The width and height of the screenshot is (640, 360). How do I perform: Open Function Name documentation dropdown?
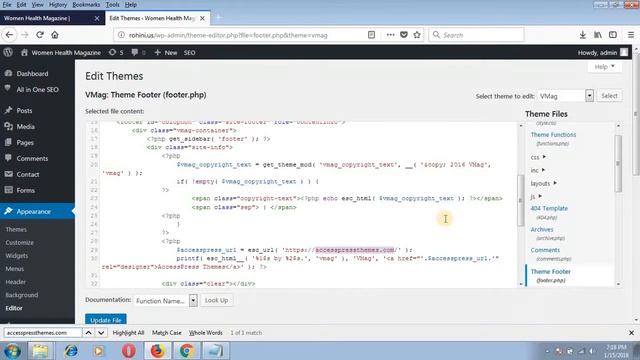pyautogui.click(x=166, y=301)
